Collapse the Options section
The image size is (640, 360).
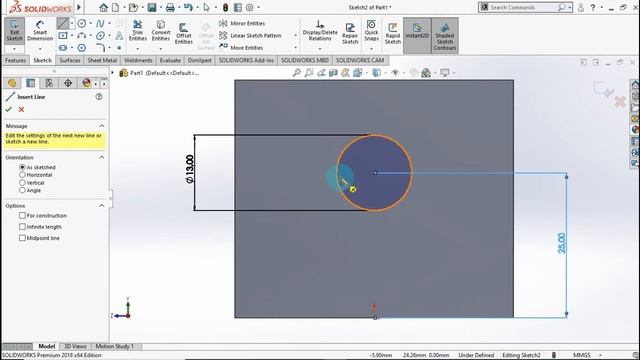click(102, 206)
